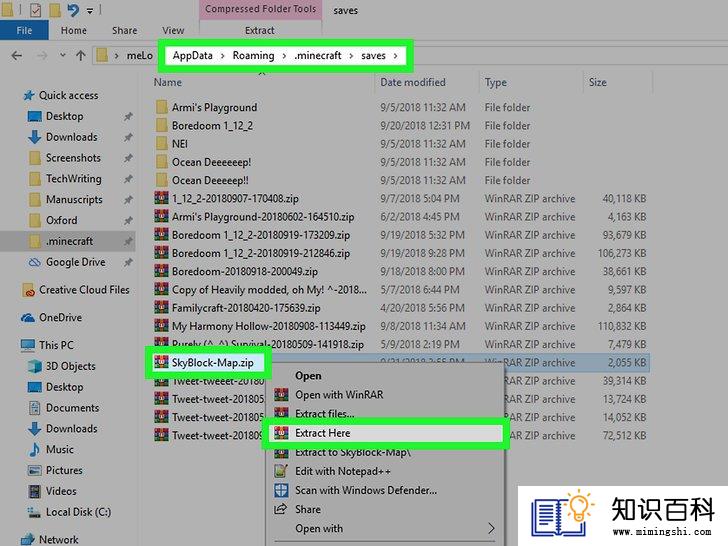728x546 pixels.
Task: Click the Videos film icon
Action: [x=35, y=491]
